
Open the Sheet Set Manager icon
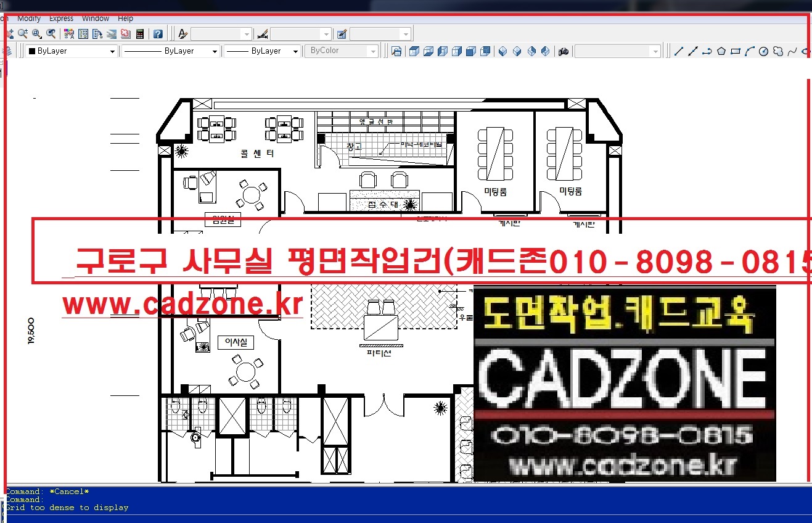[112, 34]
